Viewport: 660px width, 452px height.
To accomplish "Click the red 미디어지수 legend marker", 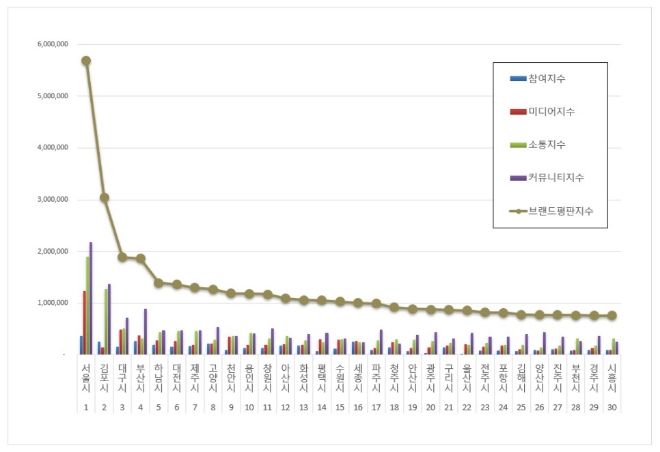I will (517, 110).
